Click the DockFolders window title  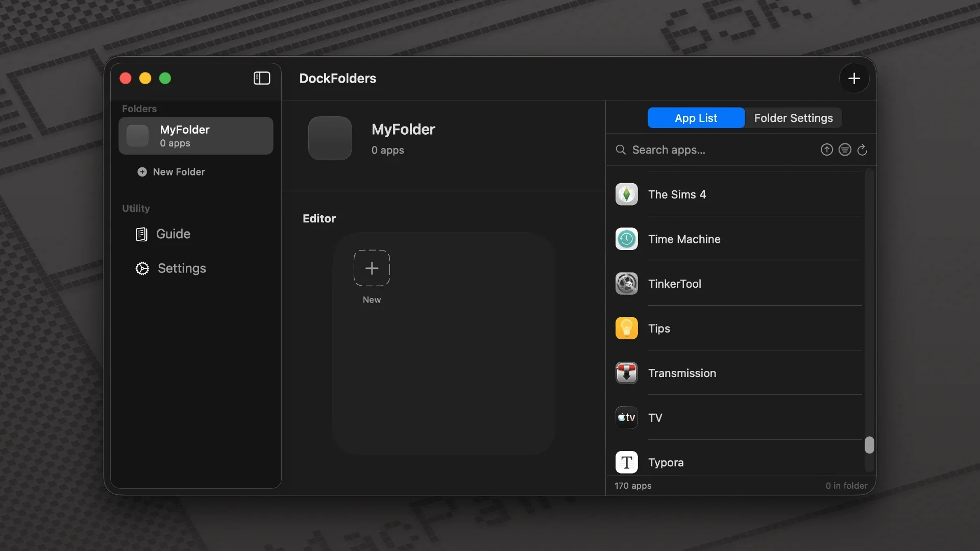point(337,78)
